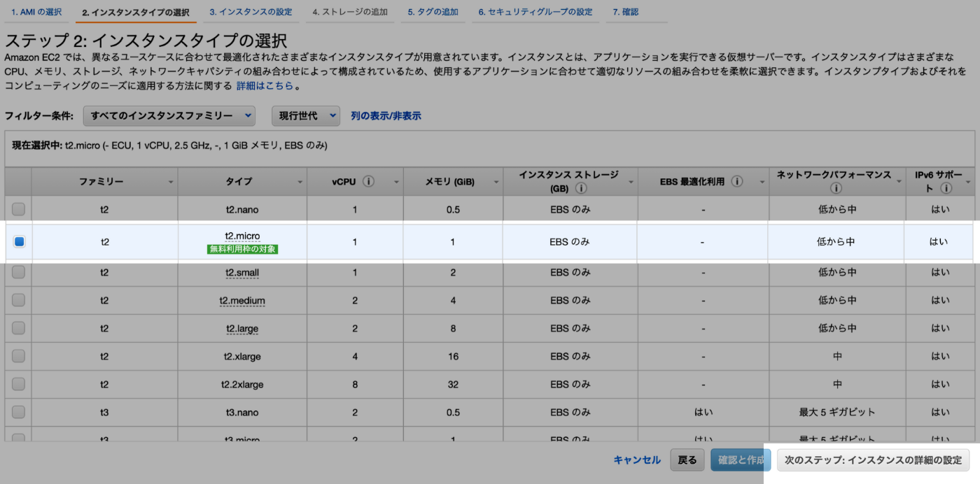Select the t2.2xlarge row checkbox
The width and height of the screenshot is (980, 484).
(18, 384)
